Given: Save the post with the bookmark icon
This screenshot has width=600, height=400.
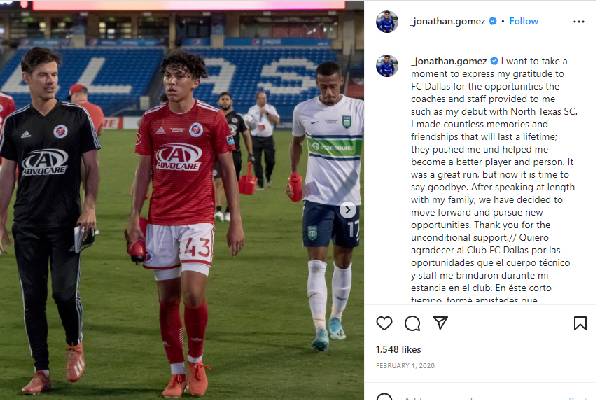Looking at the screenshot, I should click(x=580, y=323).
